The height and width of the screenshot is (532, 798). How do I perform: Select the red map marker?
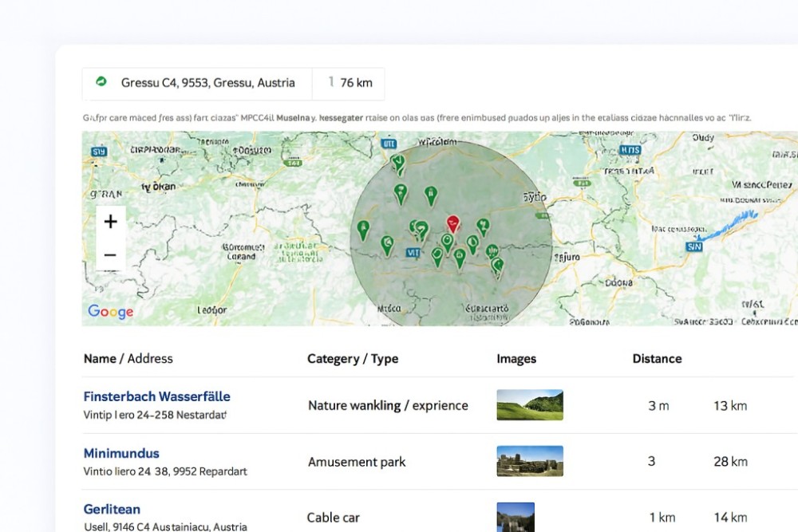[x=452, y=223]
